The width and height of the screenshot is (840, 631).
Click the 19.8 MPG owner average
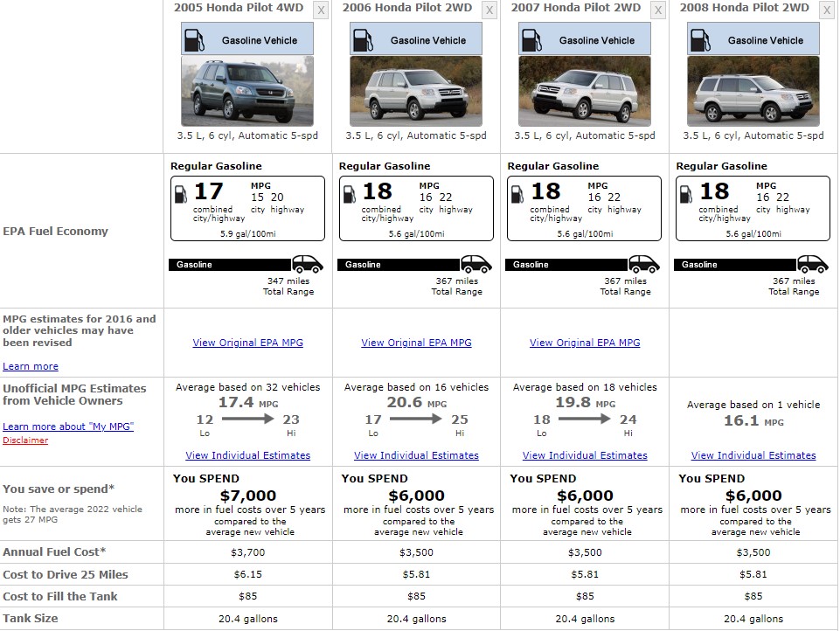pos(585,402)
